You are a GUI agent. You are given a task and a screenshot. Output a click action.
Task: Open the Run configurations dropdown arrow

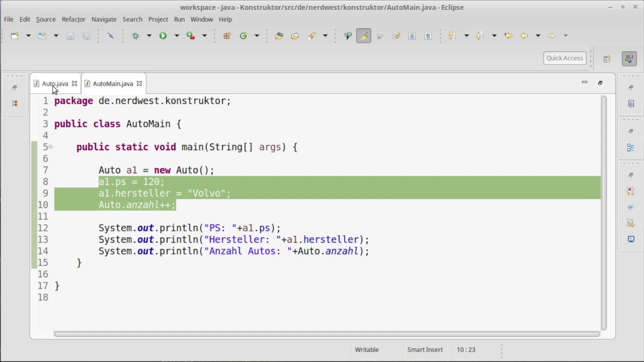(177, 36)
